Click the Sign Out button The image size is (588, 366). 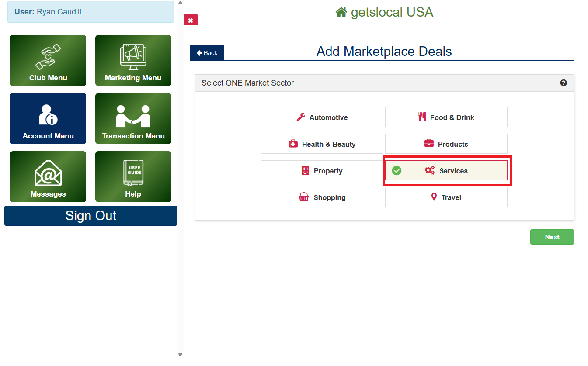[x=90, y=216]
